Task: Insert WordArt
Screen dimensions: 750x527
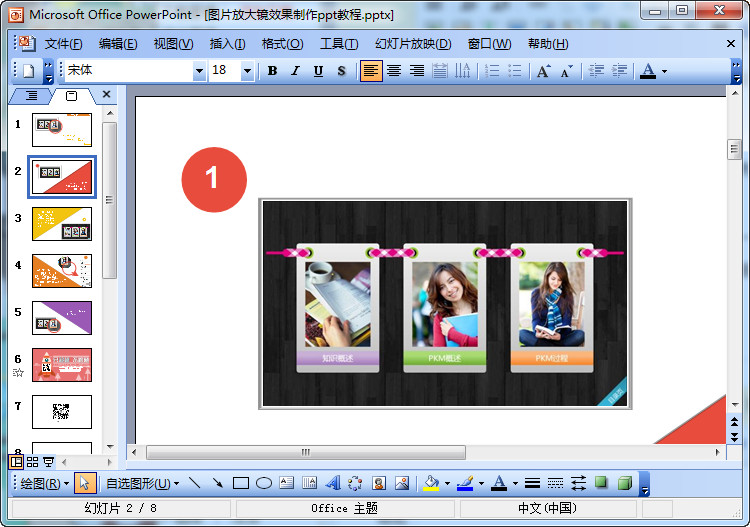Action: pos(333,483)
